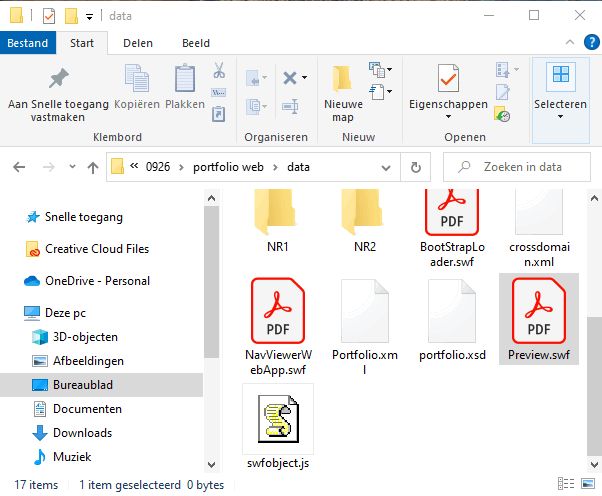This screenshot has width=602, height=496.
Task: Expand the delete options dropdown arrow
Action: coord(304,78)
